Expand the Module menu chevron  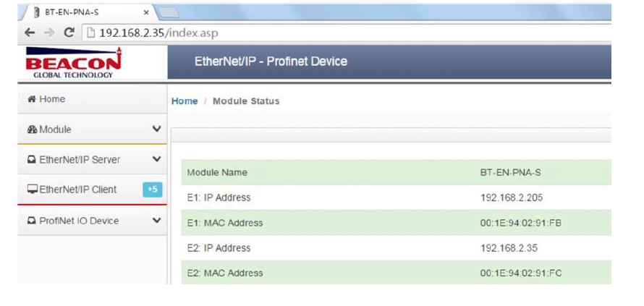(x=156, y=129)
